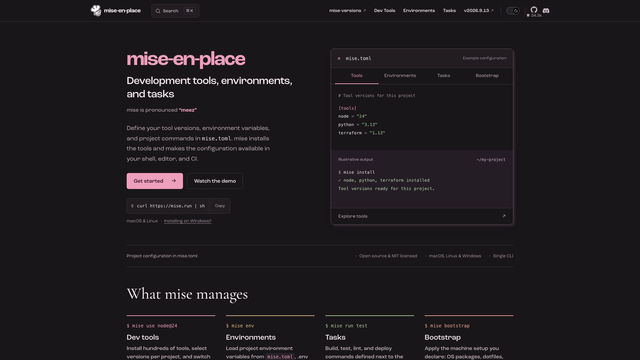Copy the curl install command
The image size is (640, 360).
[220, 206]
